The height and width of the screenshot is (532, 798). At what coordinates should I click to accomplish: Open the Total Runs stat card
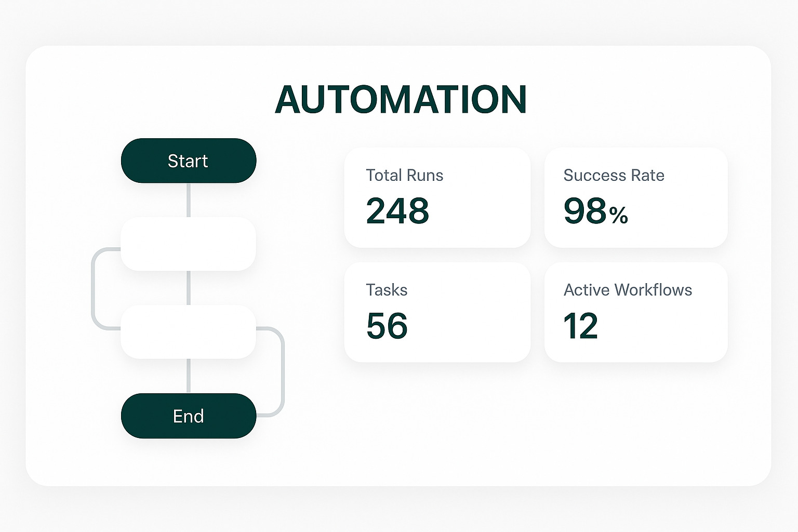point(437,197)
